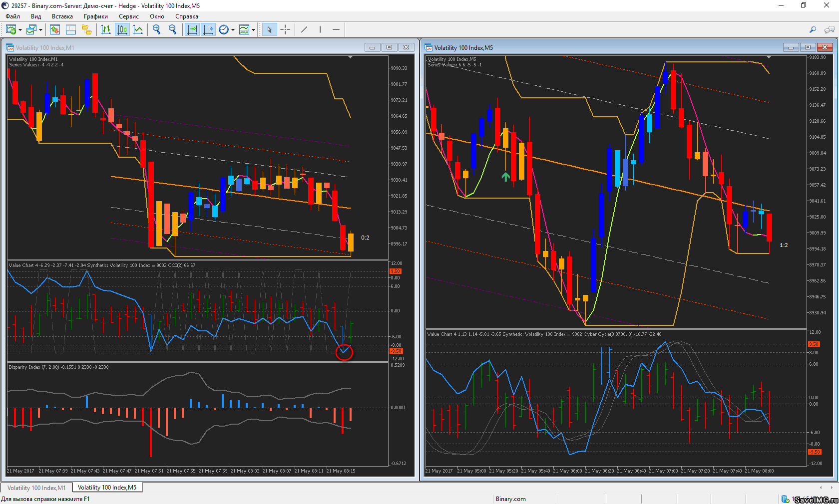Open the Navigator folders icon
The height and width of the screenshot is (504, 839).
click(x=87, y=30)
